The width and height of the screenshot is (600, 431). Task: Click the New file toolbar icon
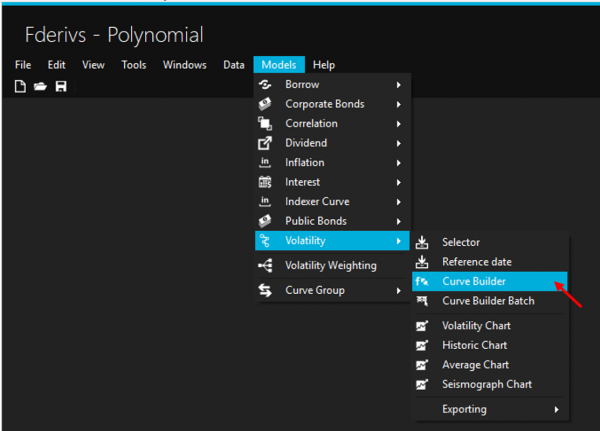pyautogui.click(x=20, y=87)
